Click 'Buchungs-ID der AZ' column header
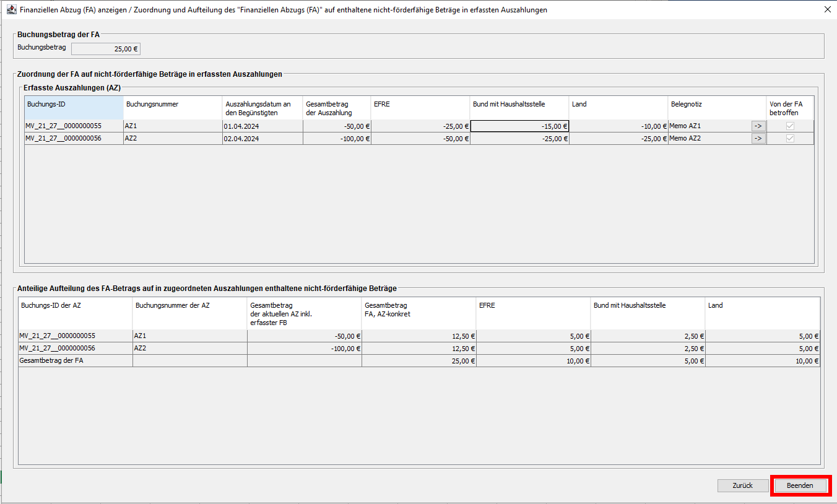The height and width of the screenshot is (504, 837). coord(76,313)
